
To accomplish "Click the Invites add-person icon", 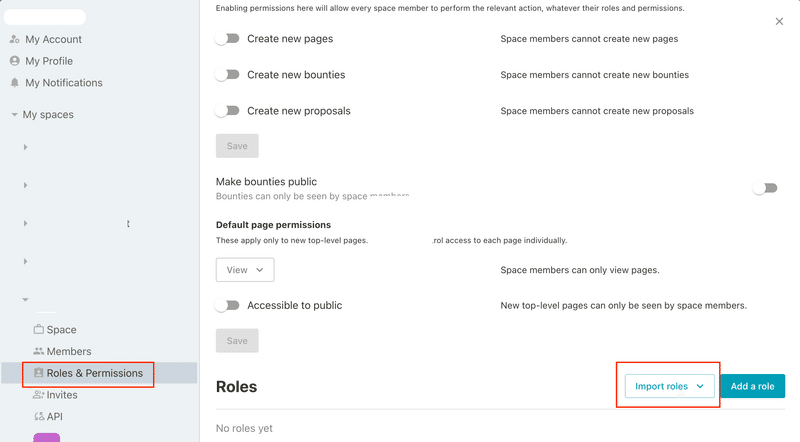I will tap(39, 395).
